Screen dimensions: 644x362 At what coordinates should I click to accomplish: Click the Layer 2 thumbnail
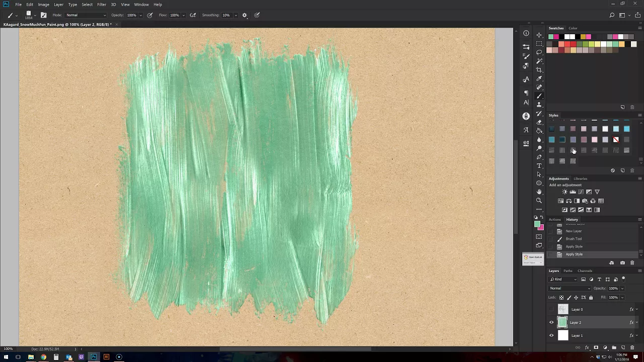(562, 323)
